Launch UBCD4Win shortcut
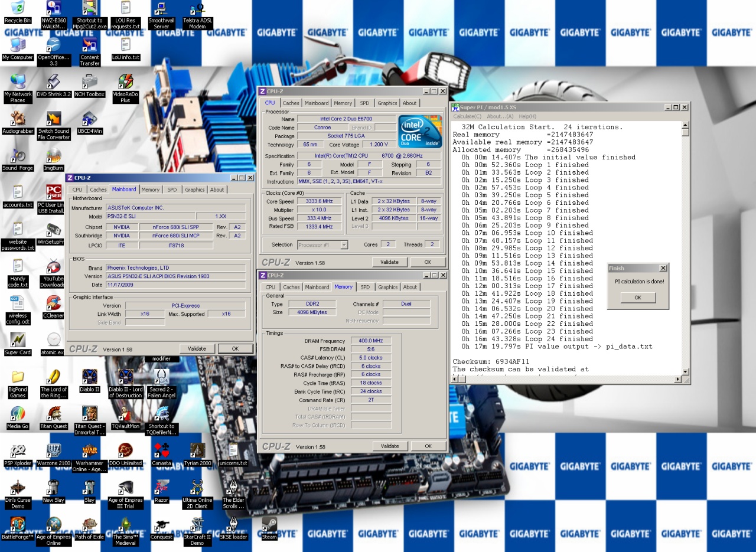 pyautogui.click(x=90, y=122)
